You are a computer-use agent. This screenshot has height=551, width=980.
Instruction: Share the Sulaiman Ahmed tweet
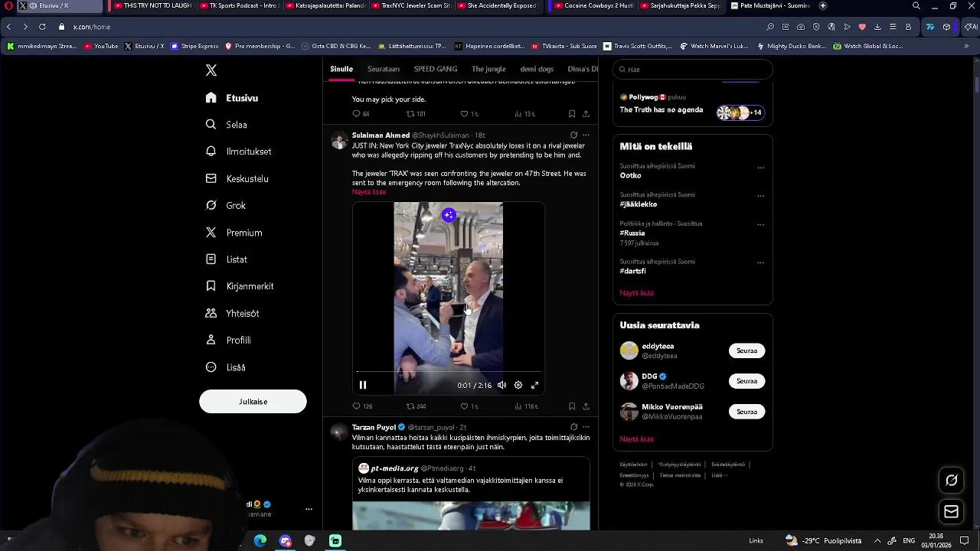(586, 406)
